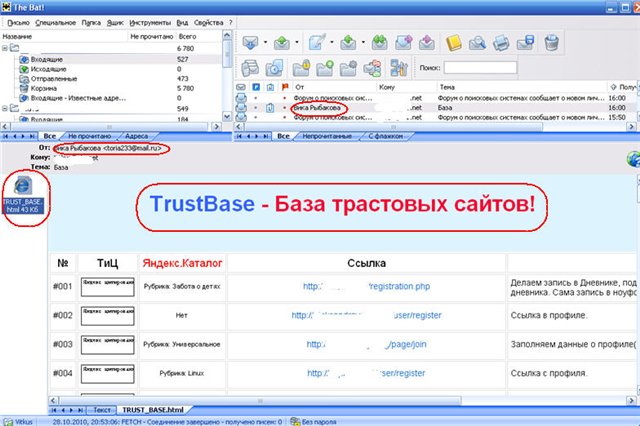Image resolution: width=640 pixels, height=426 pixels.
Task: Delete the message with the trash bin icon
Action: (551, 42)
